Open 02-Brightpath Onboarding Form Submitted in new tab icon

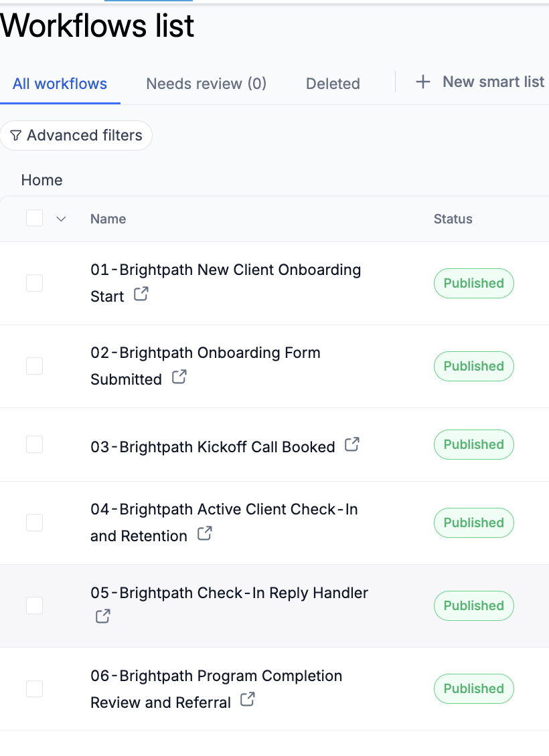(179, 377)
